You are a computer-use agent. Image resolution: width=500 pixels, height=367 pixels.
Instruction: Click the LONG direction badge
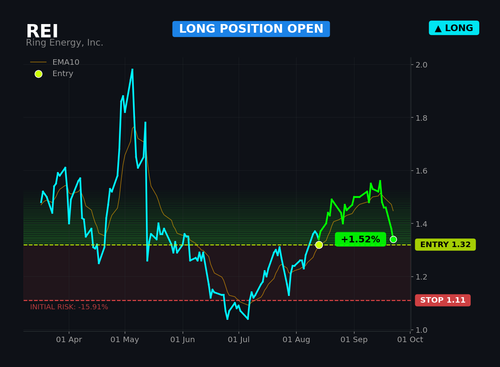pyautogui.click(x=454, y=28)
